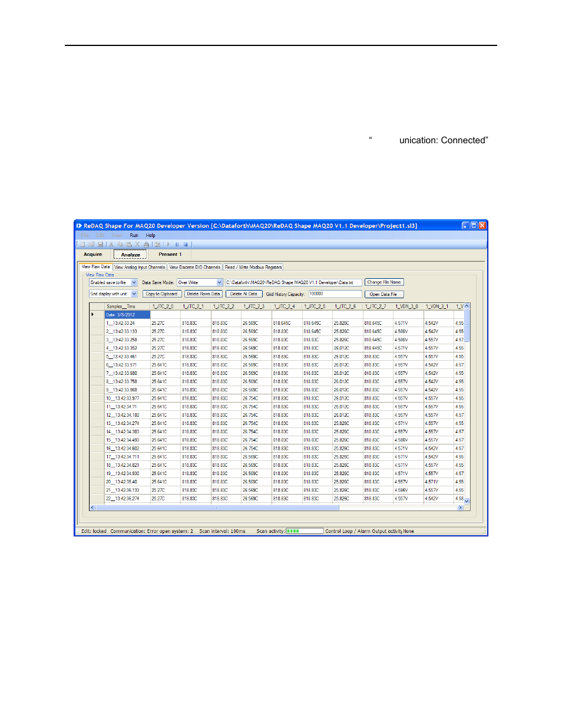
Task: Click the ReDAQ Shape application icon in title bar
Action: (x=79, y=226)
